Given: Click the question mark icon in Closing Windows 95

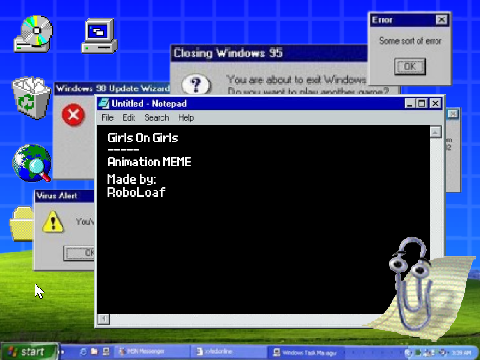Looking at the screenshot, I should [x=196, y=84].
